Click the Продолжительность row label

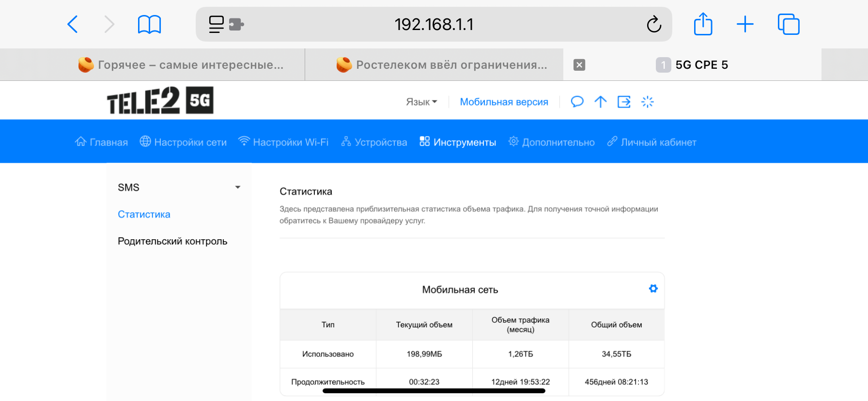click(328, 382)
